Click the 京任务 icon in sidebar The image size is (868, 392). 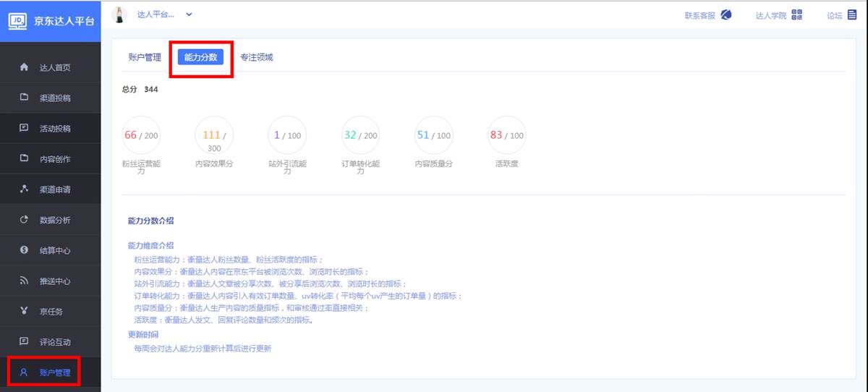[x=24, y=311]
